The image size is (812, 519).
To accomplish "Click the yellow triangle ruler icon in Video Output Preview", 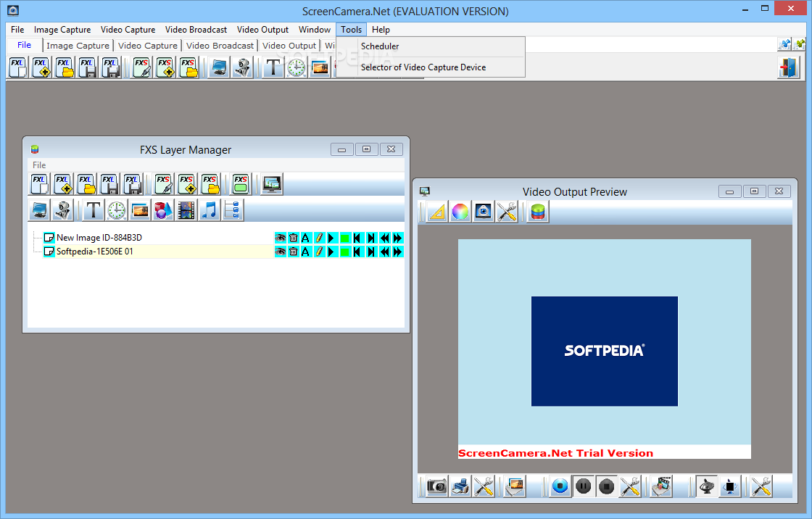I will 437,212.
